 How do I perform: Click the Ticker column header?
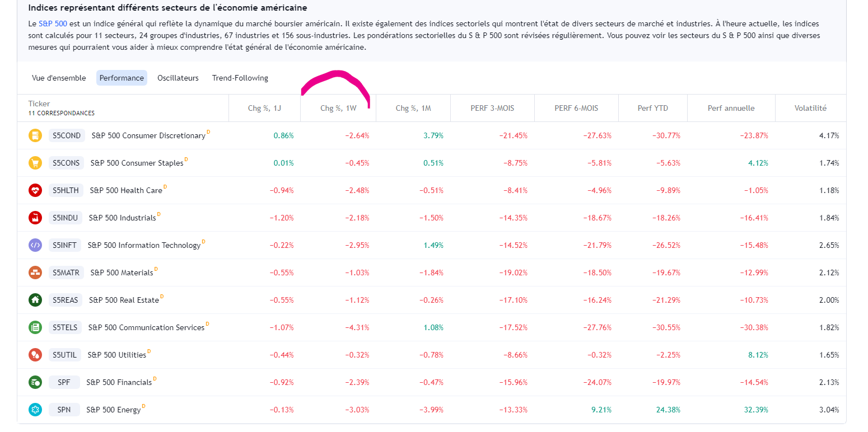click(39, 104)
